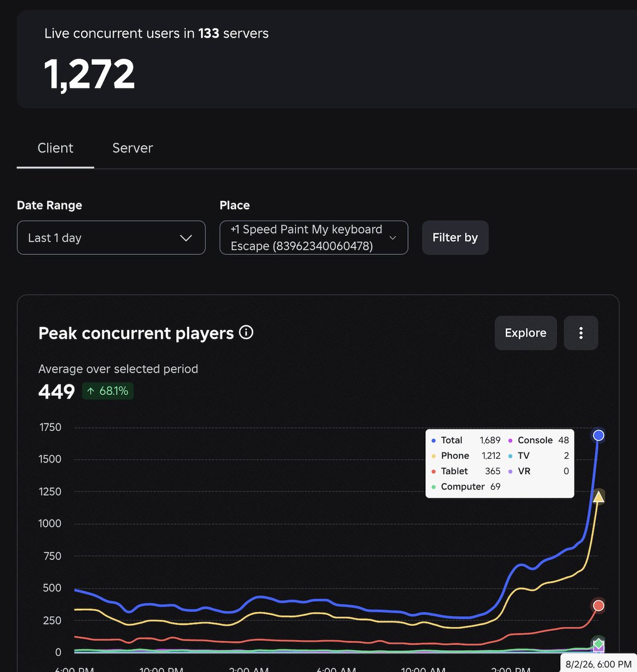Click the Phone 1,212 tooltip row
This screenshot has height=672, width=637.
[466, 456]
